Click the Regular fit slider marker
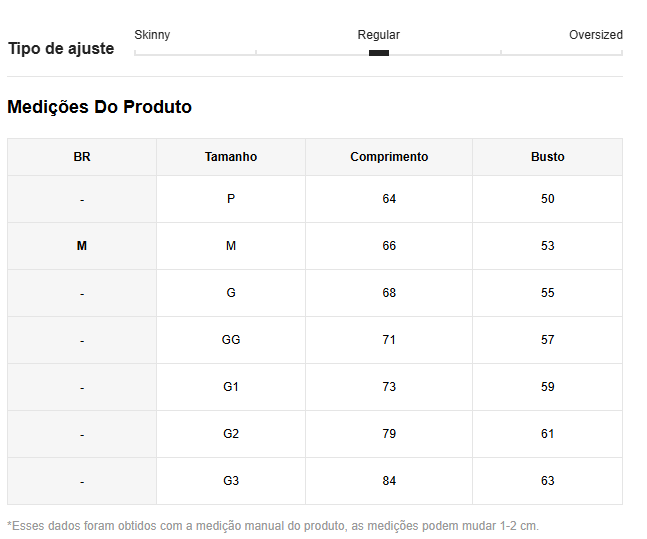This screenshot has height=539, width=647. point(379,53)
